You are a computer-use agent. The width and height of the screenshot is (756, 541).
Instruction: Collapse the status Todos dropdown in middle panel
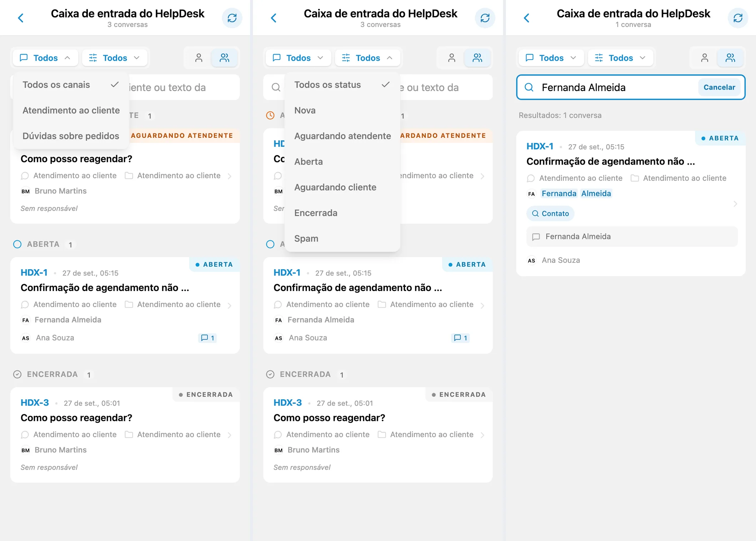click(368, 58)
